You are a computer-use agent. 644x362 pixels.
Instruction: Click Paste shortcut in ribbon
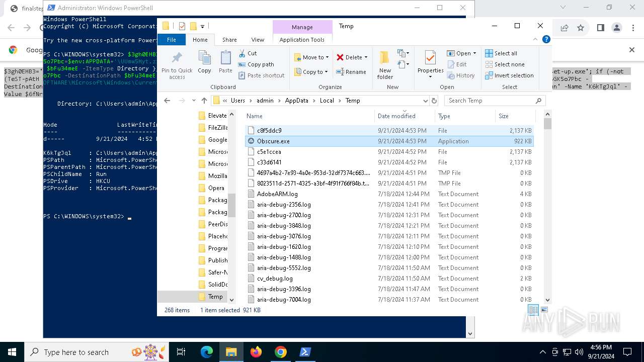[x=261, y=75]
